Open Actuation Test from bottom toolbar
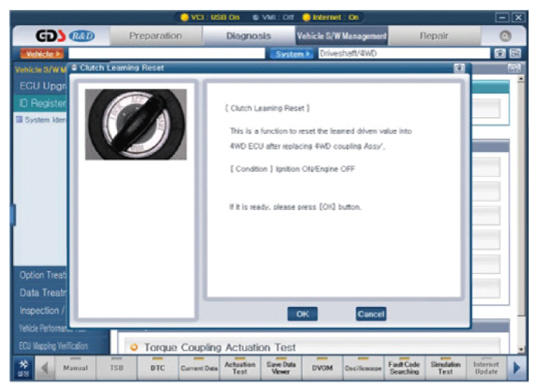The height and width of the screenshot is (392, 538). pos(240,368)
